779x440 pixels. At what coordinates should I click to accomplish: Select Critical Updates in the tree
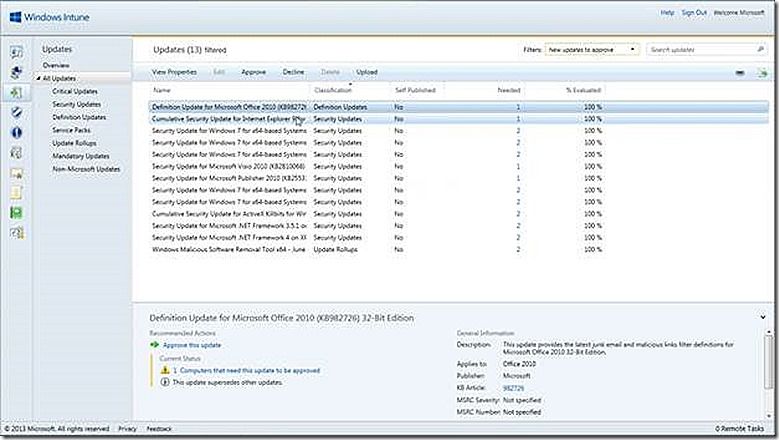click(x=75, y=91)
